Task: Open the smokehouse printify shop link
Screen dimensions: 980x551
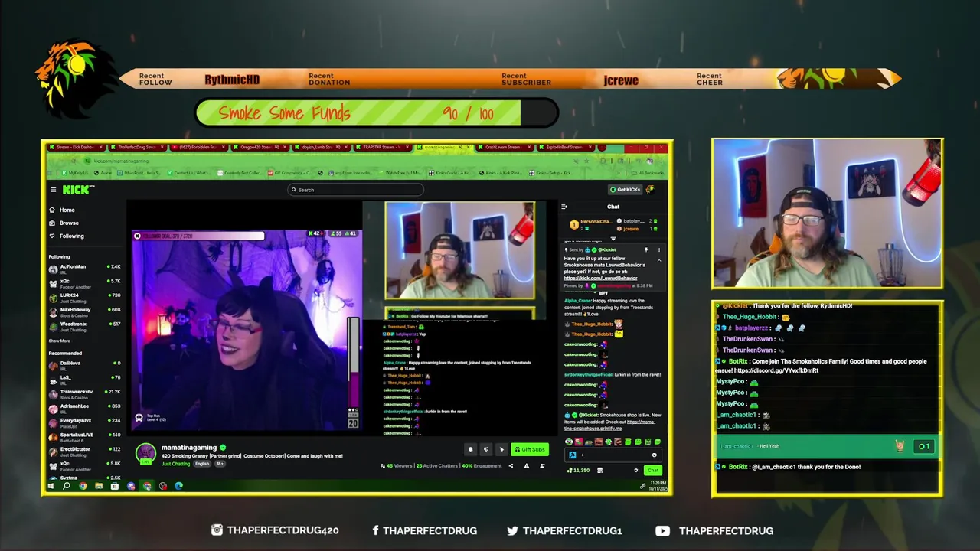Action: 609,425
